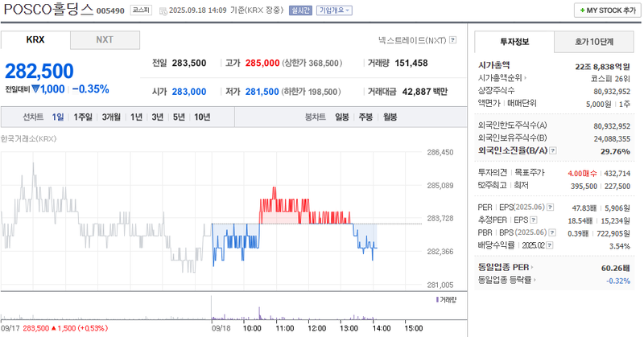Image resolution: width=644 pixels, height=337 pixels.
Task: Click the POSCO홀딩스 stock name heading
Action: click(49, 10)
